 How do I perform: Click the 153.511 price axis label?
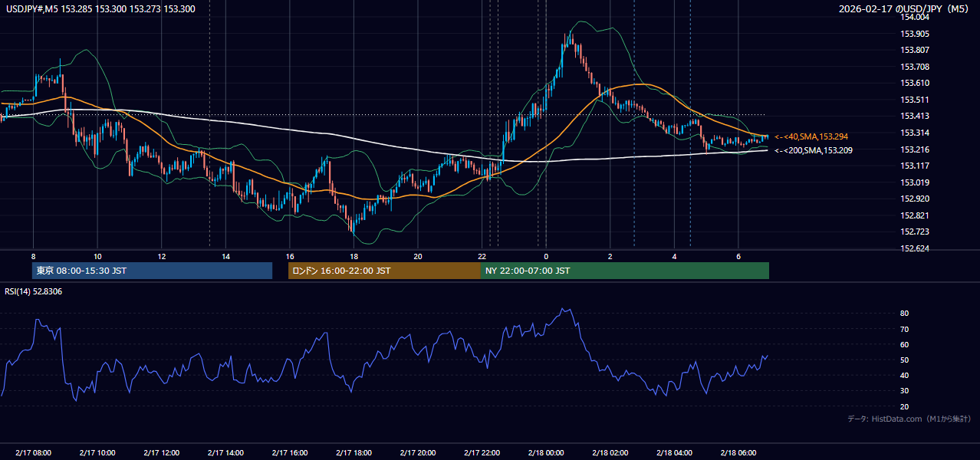(x=915, y=100)
